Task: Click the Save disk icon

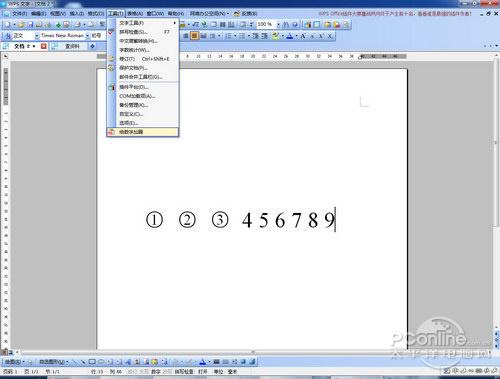Action: tap(31, 25)
